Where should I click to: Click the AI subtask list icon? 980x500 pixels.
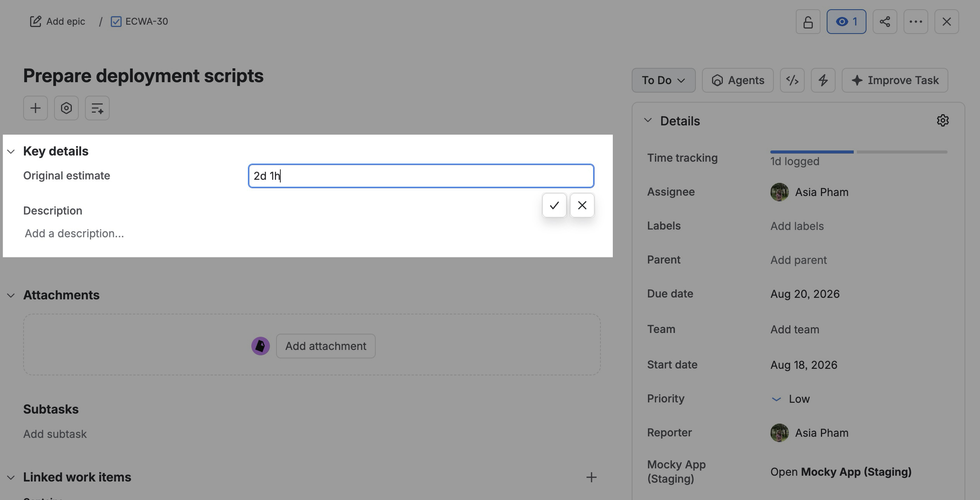(97, 108)
